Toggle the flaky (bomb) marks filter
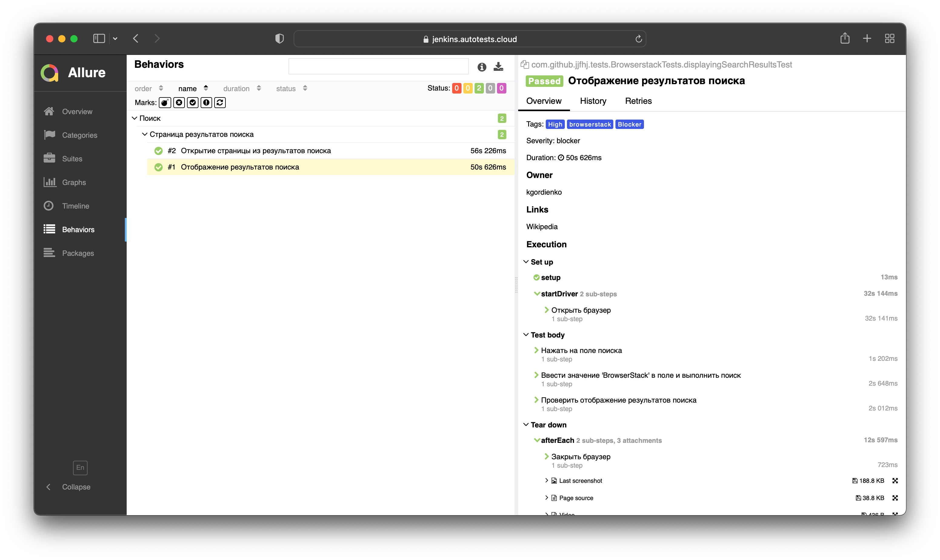 coord(165,103)
